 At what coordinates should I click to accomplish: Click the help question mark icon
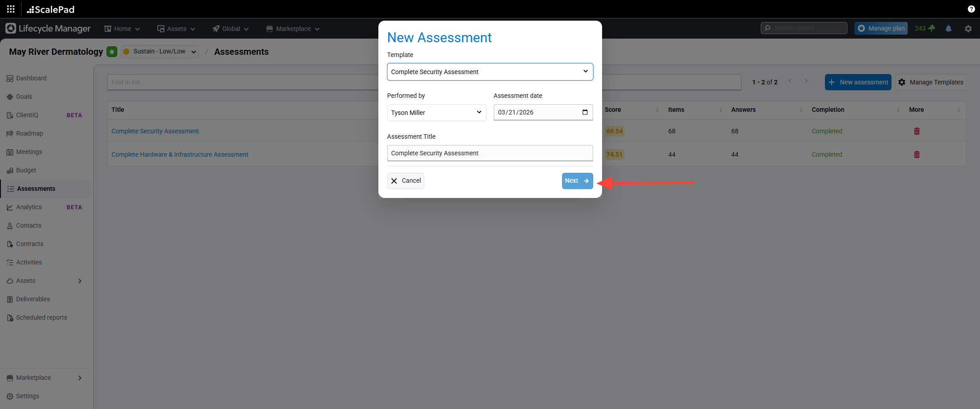971,9
